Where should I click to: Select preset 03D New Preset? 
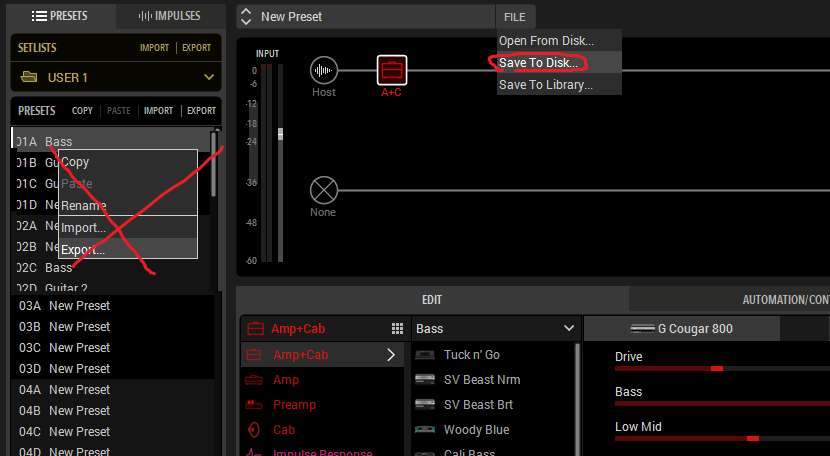point(113,369)
